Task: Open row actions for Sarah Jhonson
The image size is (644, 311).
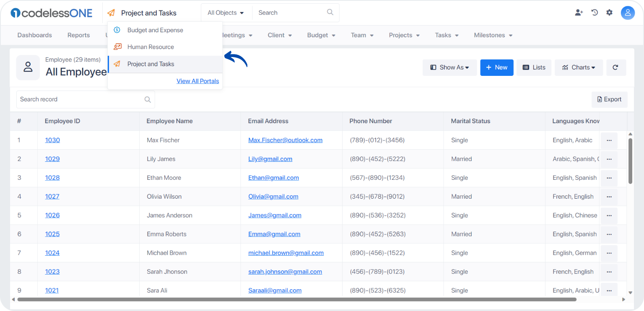Action: (609, 272)
